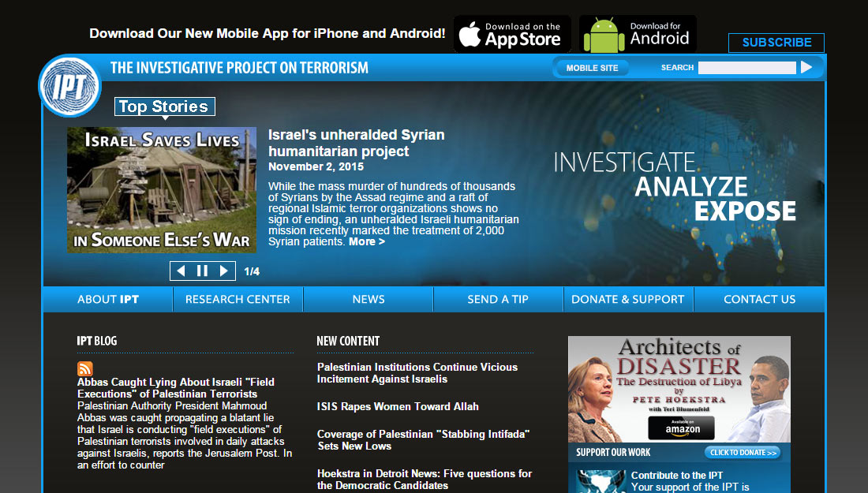Go to previous top story slide
Screen dimensions: 868x493
coord(181,271)
